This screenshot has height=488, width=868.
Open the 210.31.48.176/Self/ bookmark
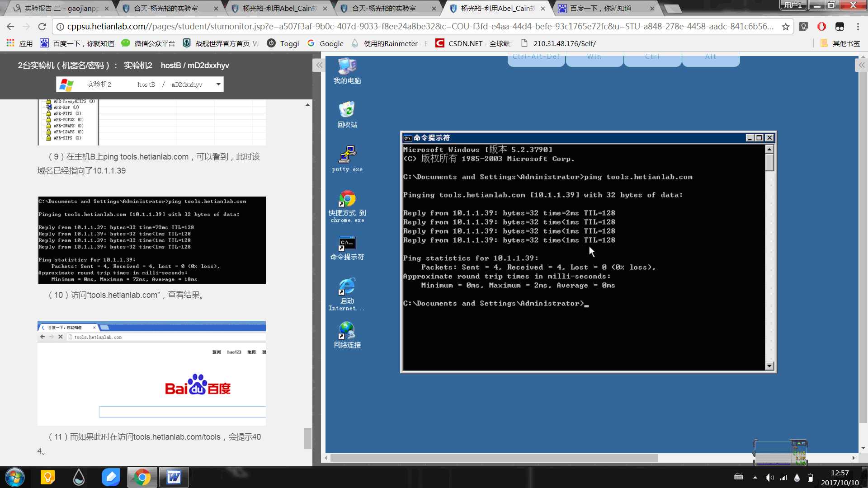pyautogui.click(x=558, y=43)
